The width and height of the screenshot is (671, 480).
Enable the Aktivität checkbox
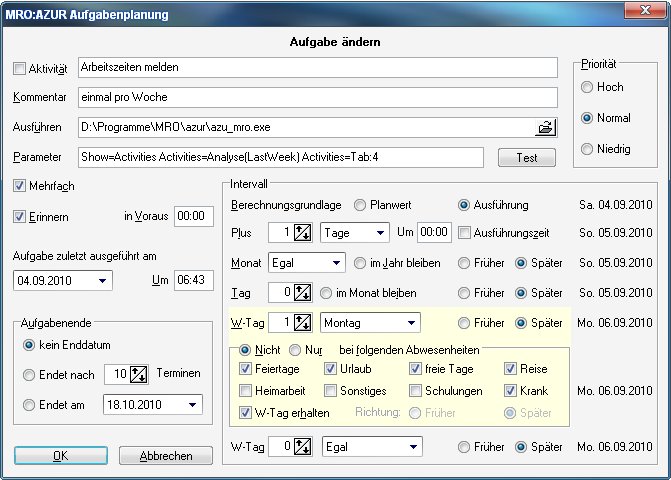pyautogui.click(x=20, y=68)
